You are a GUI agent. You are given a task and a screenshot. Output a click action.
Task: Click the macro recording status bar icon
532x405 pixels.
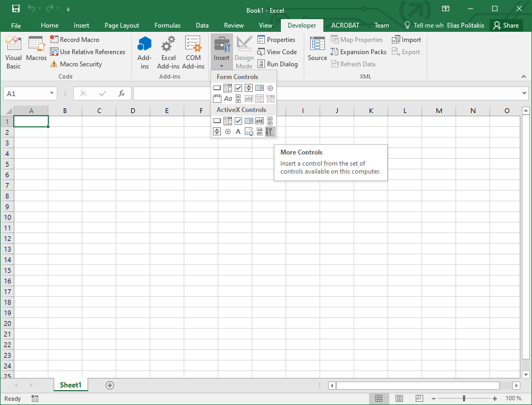(x=35, y=399)
